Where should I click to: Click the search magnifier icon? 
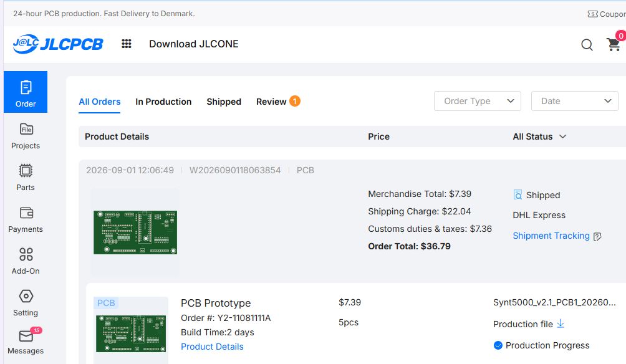click(587, 44)
